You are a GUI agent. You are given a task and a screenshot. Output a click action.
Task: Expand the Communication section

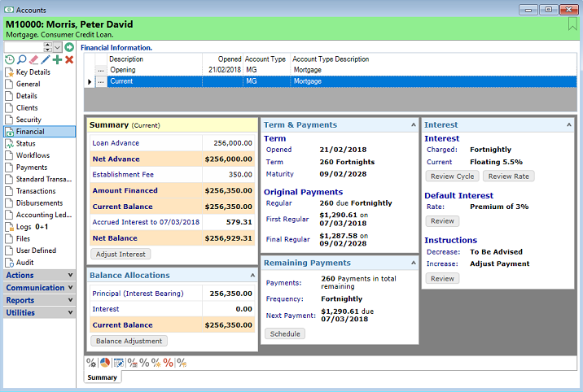coord(39,288)
